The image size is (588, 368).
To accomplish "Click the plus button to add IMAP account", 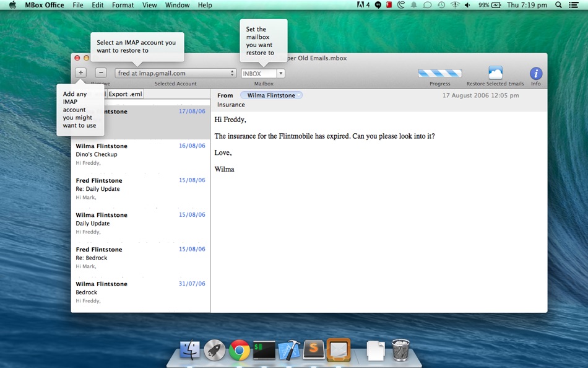I will (x=80, y=73).
